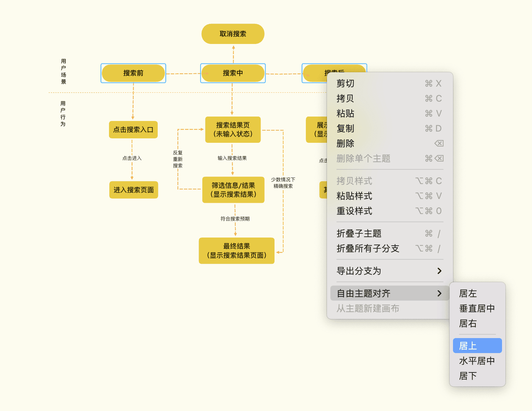Click the 取消搜索 topic node
The image size is (532, 411).
[x=233, y=34]
